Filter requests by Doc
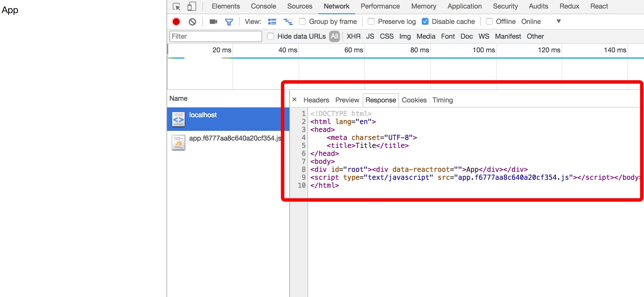The height and width of the screenshot is (297, 644). pyautogui.click(x=467, y=36)
